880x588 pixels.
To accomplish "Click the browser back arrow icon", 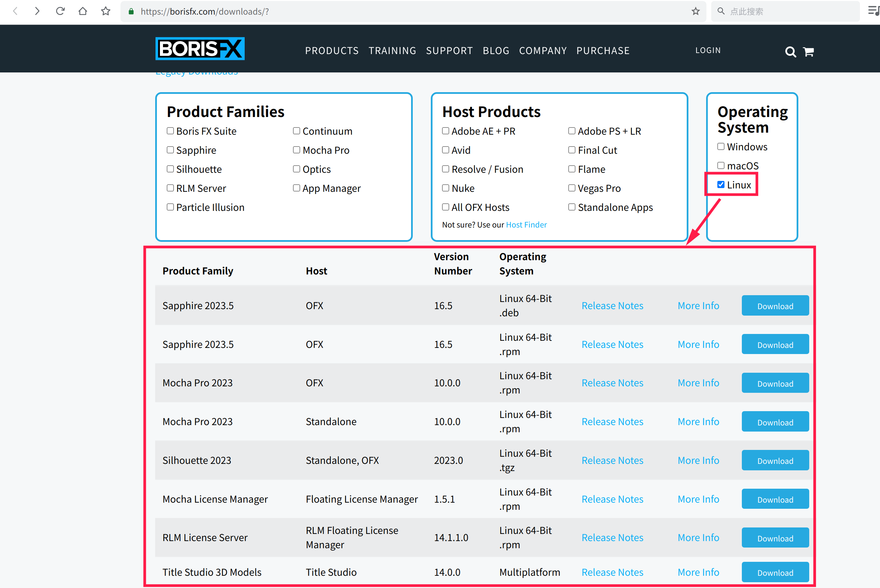I will [15, 11].
